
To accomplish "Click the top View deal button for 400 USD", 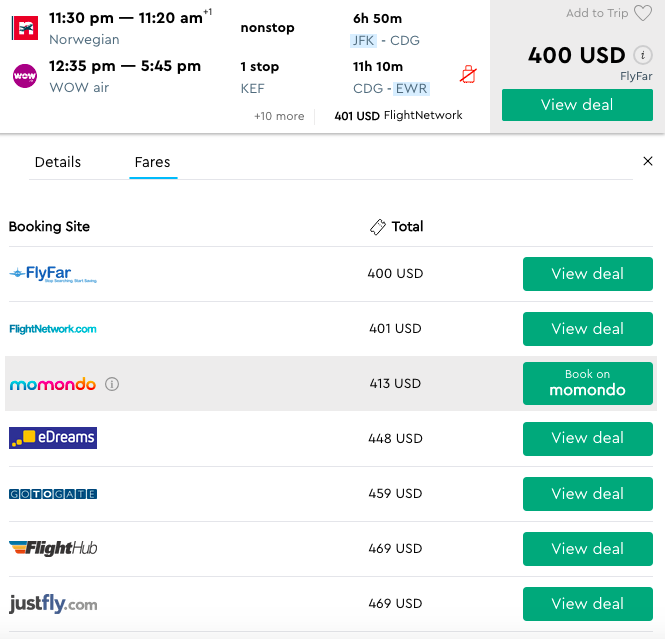I will tap(577, 105).
